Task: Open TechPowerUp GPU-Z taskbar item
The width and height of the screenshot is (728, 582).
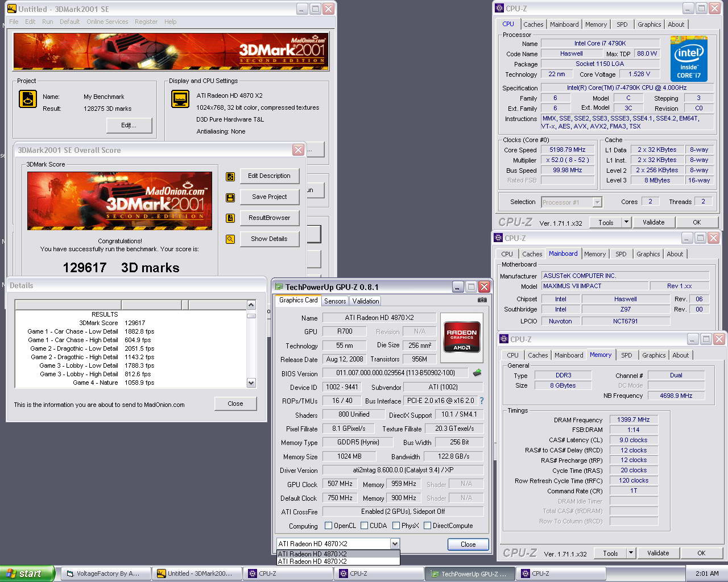Action: point(470,573)
